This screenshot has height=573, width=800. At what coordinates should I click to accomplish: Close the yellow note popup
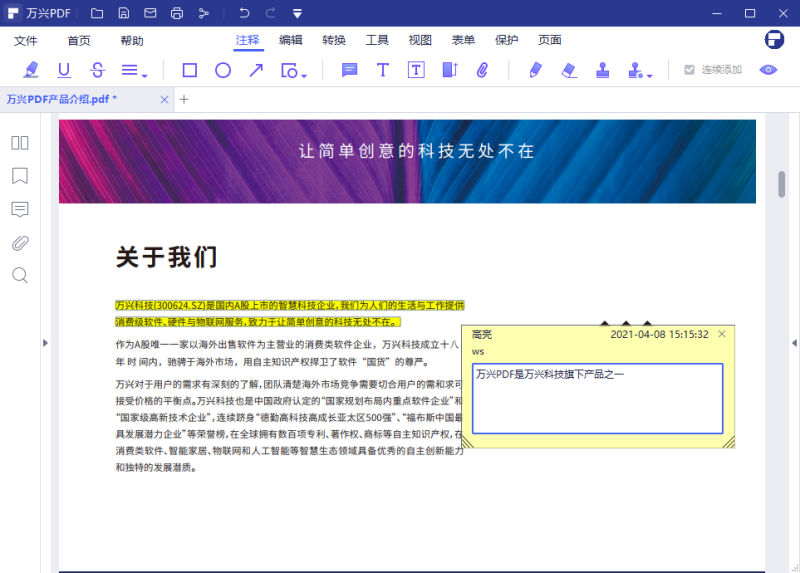722,334
